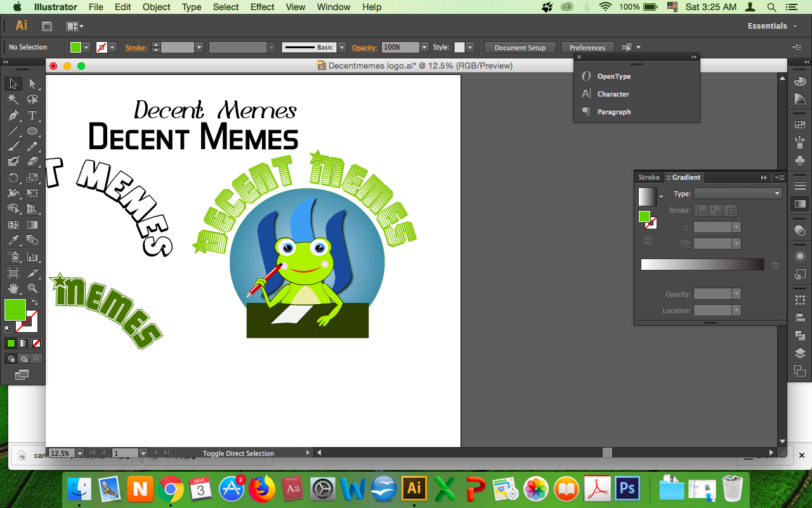This screenshot has height=508, width=812.
Task: Switch to Draw Behind mode
Action: [23, 359]
